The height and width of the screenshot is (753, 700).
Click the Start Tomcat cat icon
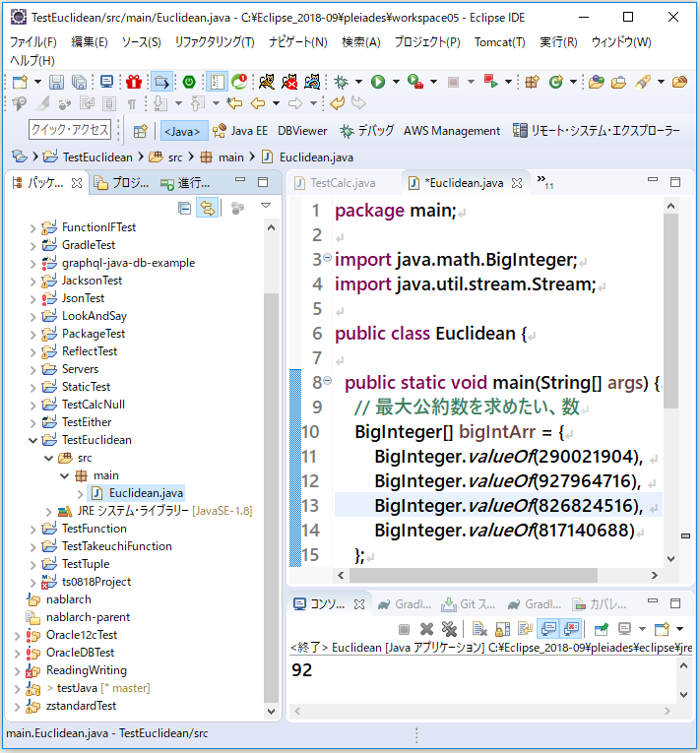coord(266,82)
